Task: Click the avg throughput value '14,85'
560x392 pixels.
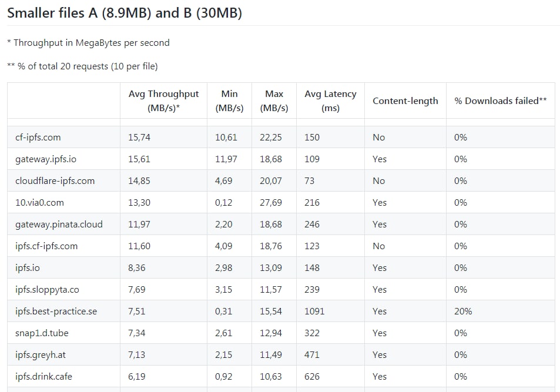Action: click(x=139, y=181)
